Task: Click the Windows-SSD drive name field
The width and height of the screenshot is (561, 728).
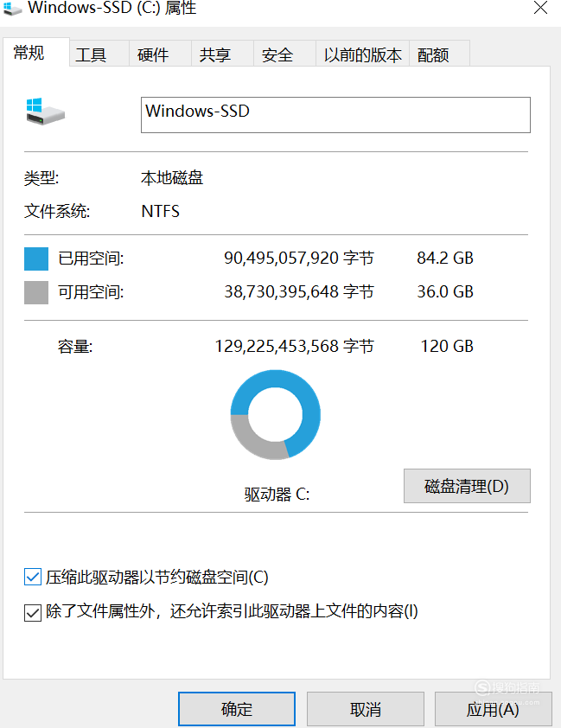Action: tap(335, 115)
